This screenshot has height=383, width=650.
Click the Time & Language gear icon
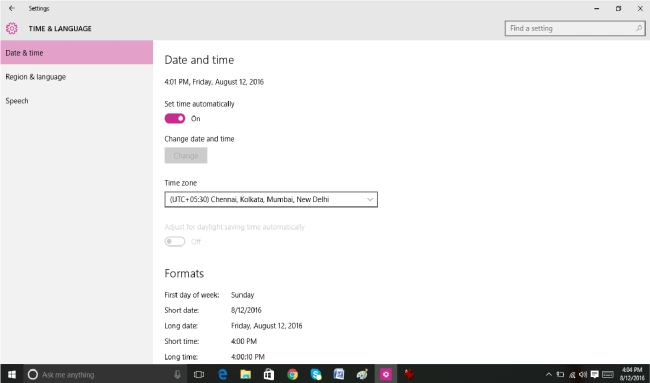tap(12, 28)
